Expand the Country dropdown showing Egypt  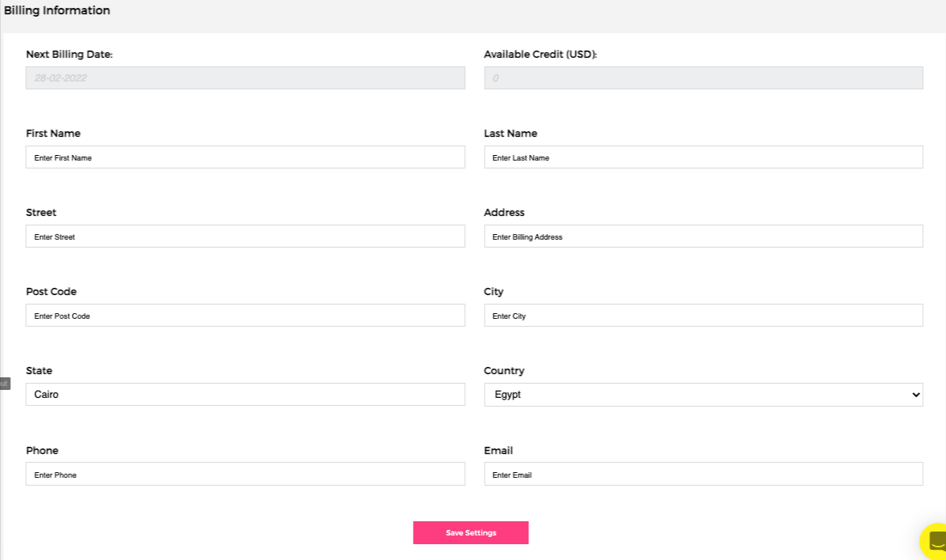pos(703,395)
